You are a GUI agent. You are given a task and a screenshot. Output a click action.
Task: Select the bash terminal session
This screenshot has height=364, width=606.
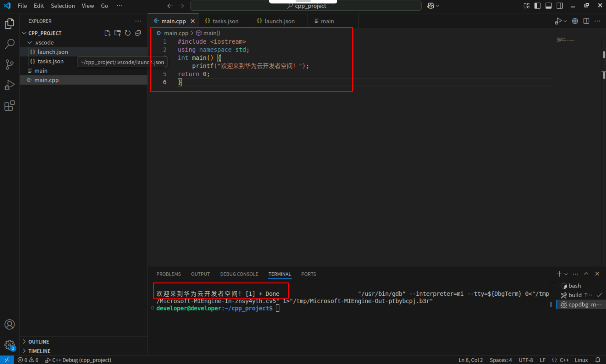(x=574, y=286)
